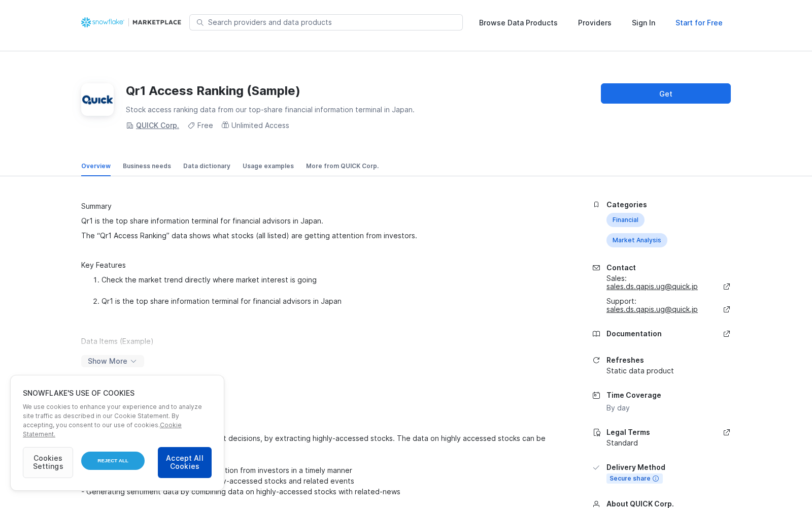Open the Data dictionary tab
Screen dimensions: 812x508
click(x=207, y=166)
